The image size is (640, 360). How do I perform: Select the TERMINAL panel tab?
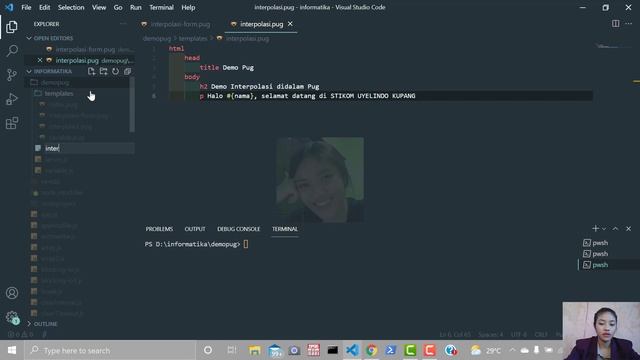285,229
